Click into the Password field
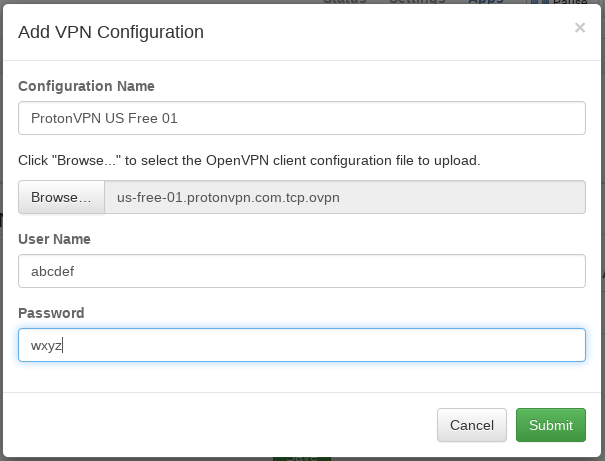Viewport: 605px width, 461px height. tap(301, 345)
